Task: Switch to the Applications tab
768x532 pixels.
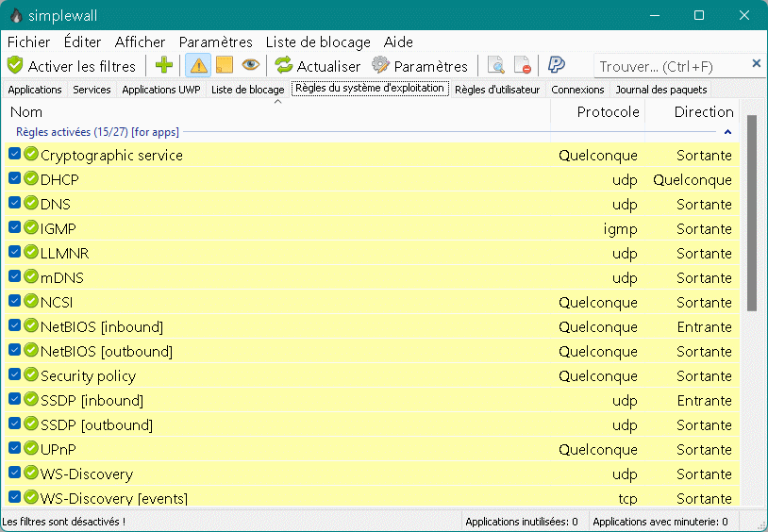Action: pyautogui.click(x=35, y=90)
